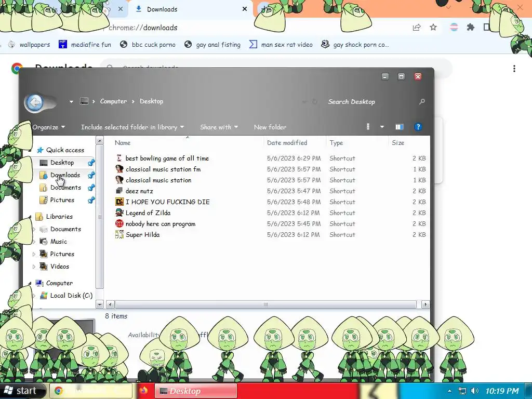
Task: Go back with the Explorer back arrow
Action: click(35, 102)
